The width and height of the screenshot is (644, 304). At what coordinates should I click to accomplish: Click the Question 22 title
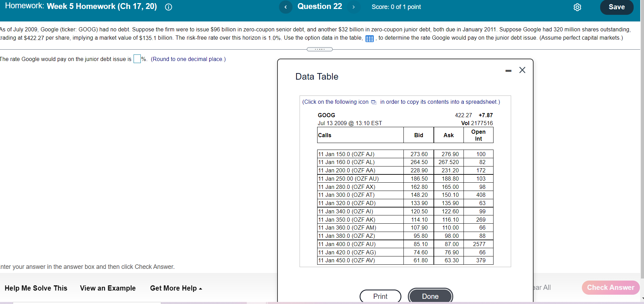click(320, 7)
